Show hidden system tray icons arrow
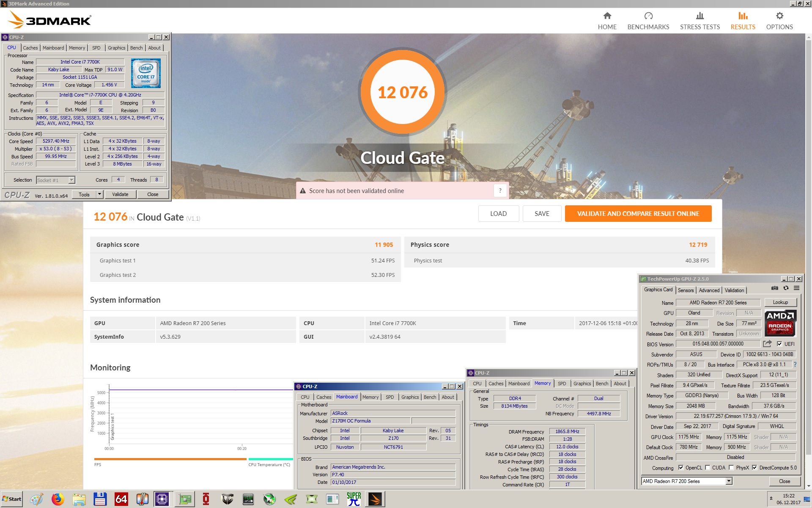 tap(771, 498)
